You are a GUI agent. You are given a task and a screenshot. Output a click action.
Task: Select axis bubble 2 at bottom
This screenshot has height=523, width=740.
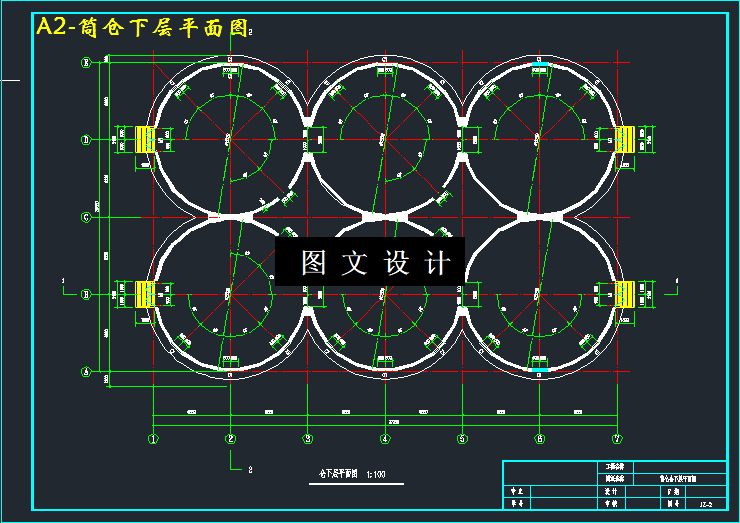click(230, 439)
